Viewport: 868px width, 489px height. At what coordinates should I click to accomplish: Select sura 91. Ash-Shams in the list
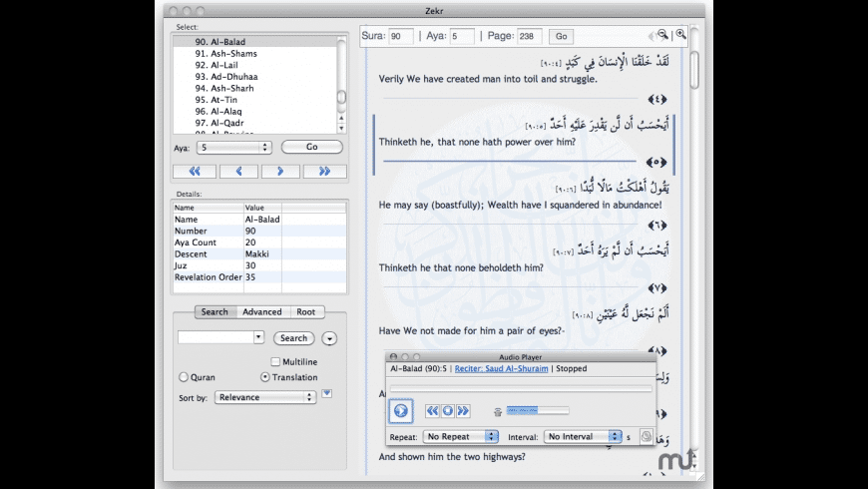click(x=255, y=53)
